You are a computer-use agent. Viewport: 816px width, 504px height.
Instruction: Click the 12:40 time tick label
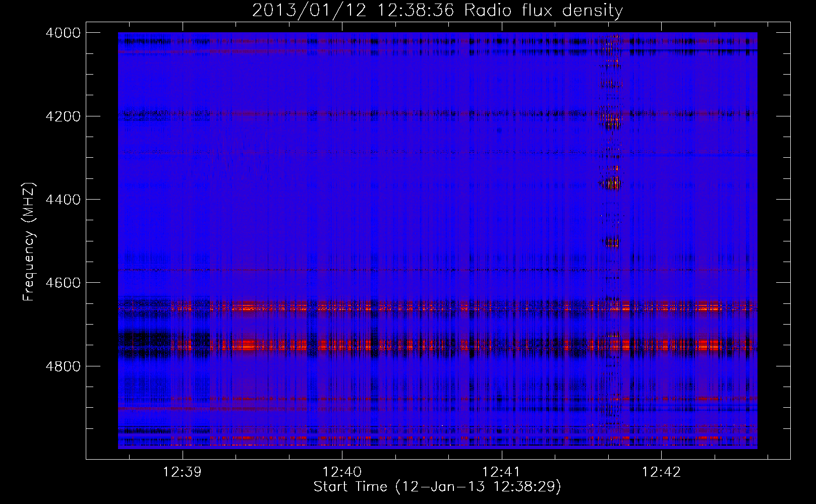342,472
